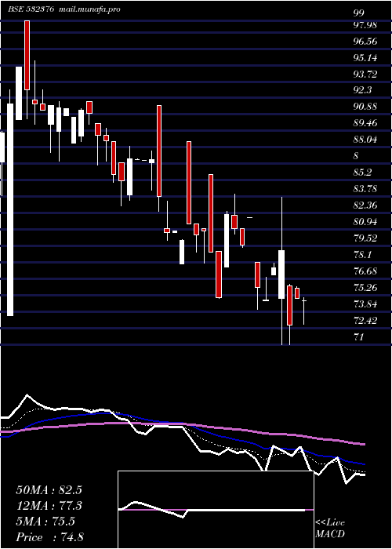This screenshot has height=549, width=392.
Task: Select the 71 price axis label
Action: tap(359, 336)
